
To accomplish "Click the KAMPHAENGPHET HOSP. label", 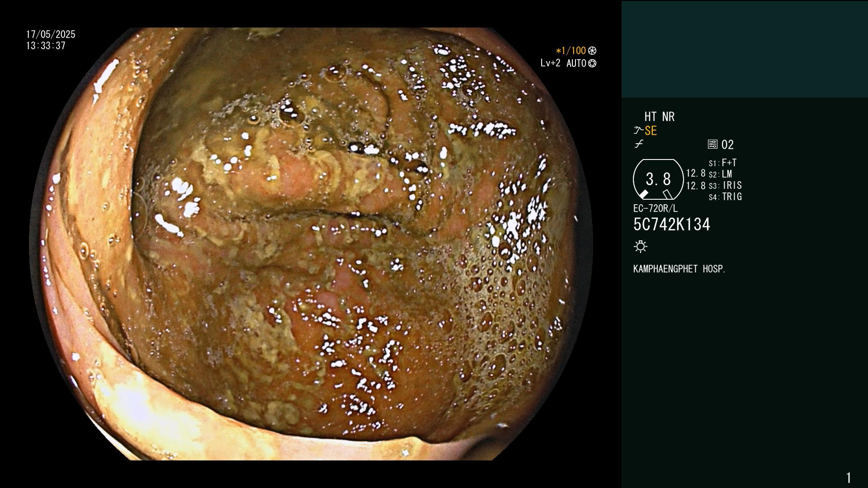I will 679,269.
